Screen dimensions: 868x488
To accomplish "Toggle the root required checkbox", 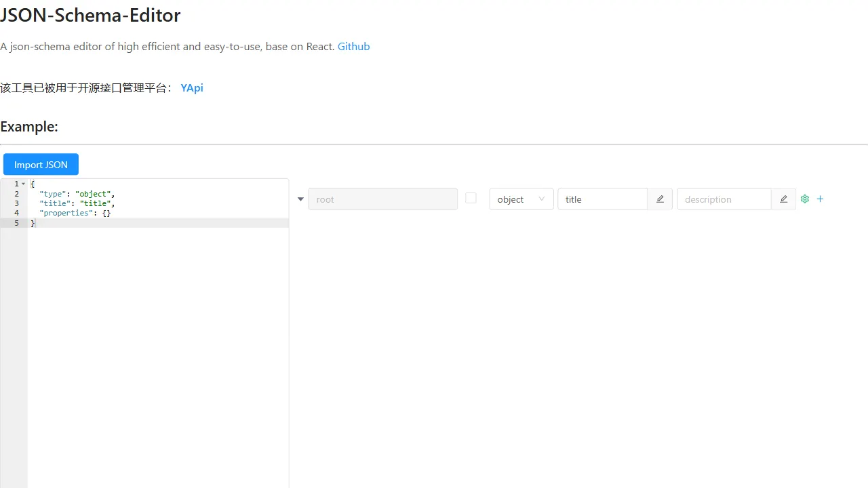I will pyautogui.click(x=471, y=198).
